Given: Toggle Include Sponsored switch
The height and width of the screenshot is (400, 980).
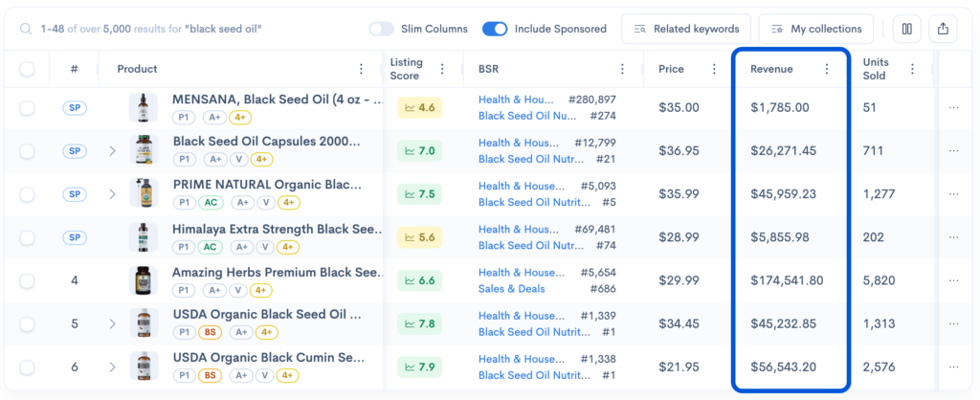Looking at the screenshot, I should [495, 29].
